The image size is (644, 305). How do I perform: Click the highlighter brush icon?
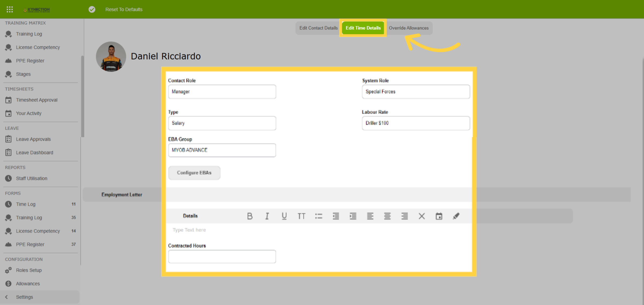456,216
